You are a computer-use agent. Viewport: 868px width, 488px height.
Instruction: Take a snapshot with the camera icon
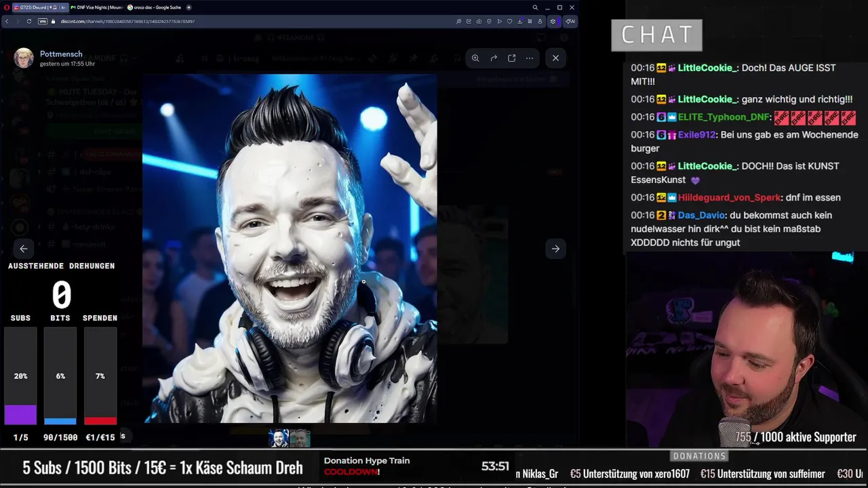(x=479, y=21)
